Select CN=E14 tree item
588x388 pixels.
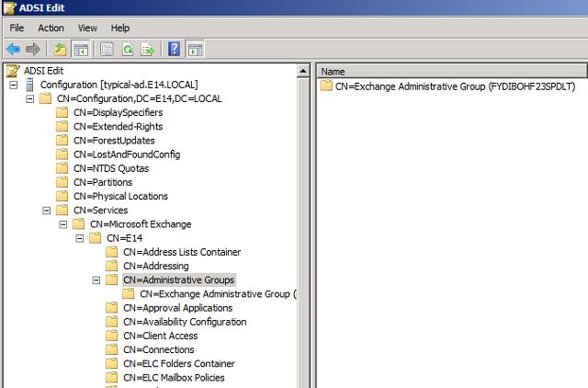tap(125, 238)
